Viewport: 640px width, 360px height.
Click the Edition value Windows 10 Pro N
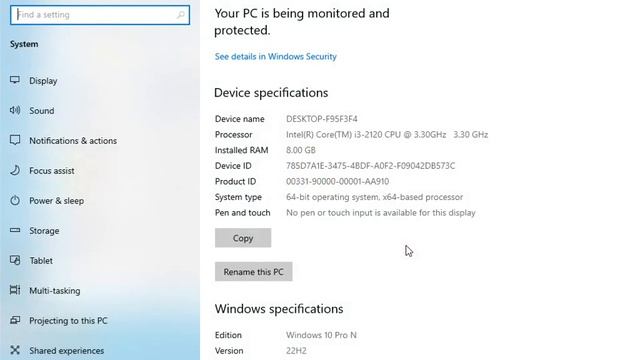tap(321, 335)
